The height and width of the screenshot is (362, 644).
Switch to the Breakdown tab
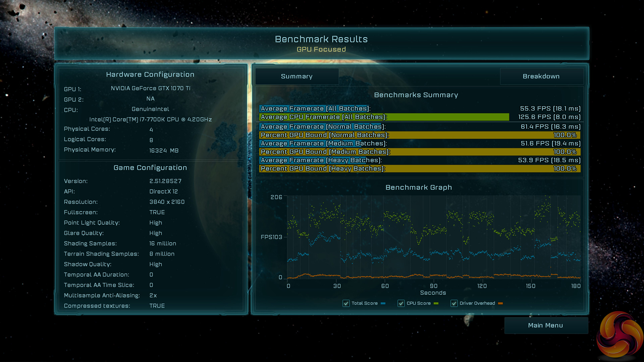541,76
